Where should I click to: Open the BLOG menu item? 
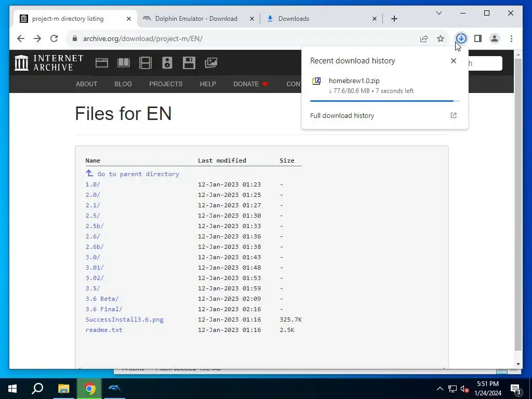(x=123, y=84)
